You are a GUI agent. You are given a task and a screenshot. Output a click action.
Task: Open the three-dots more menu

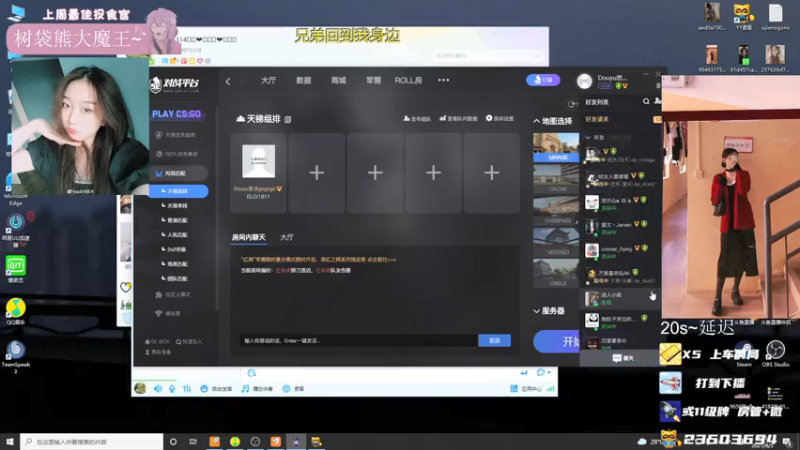click(x=443, y=80)
